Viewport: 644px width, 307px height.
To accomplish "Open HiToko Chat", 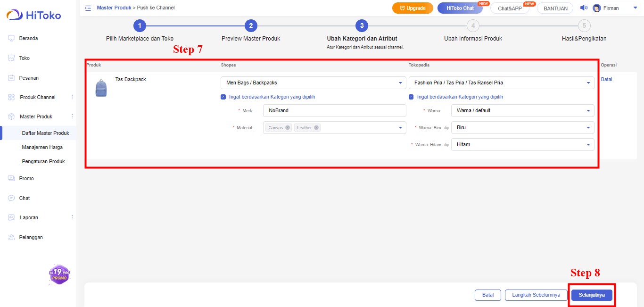I will click(460, 8).
